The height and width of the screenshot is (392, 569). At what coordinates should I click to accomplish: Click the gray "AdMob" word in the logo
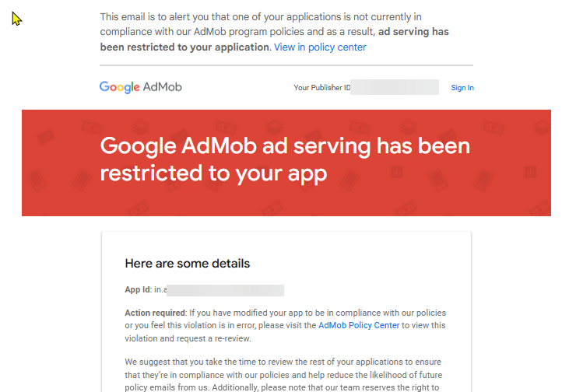(x=162, y=87)
